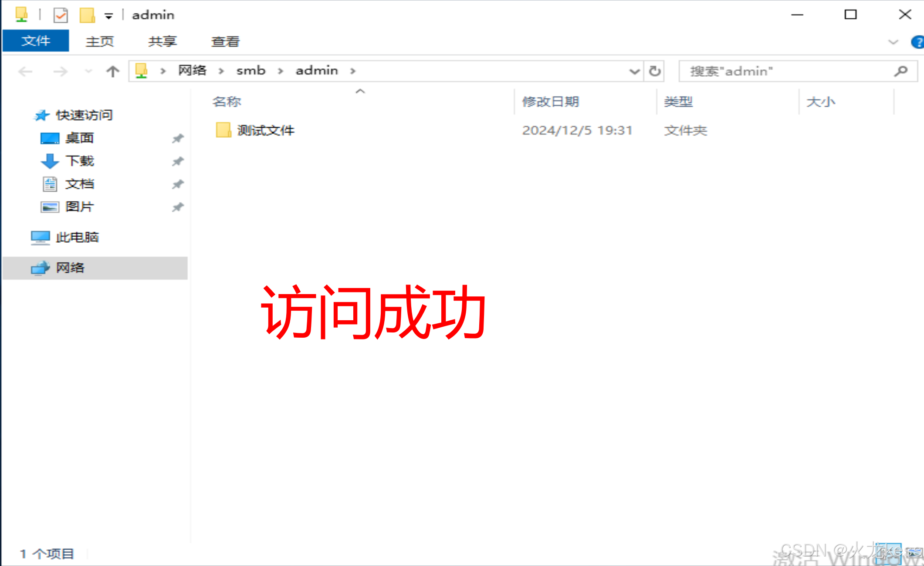
Task: Switch to the 查看 ribbon tab
Action: point(225,41)
